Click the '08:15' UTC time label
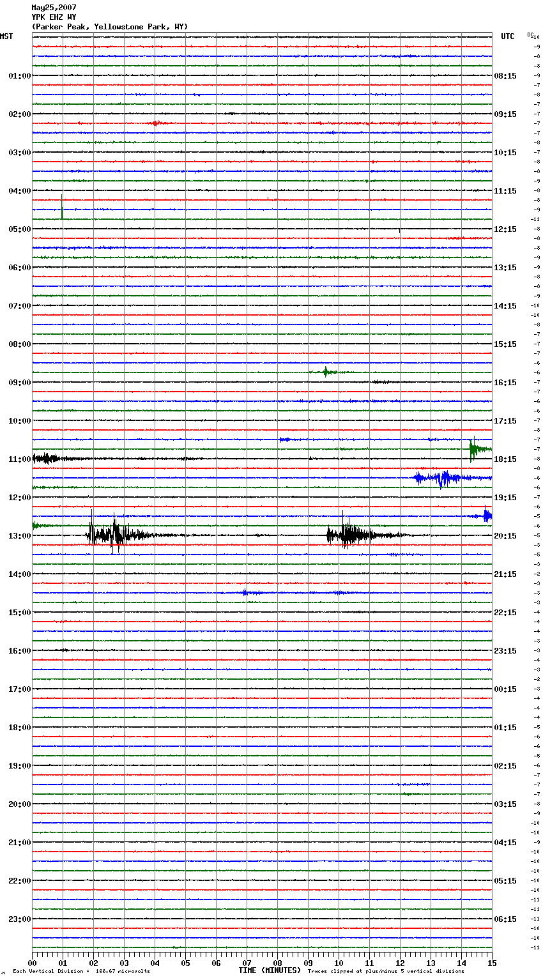The width and height of the screenshot is (543, 980). click(x=505, y=76)
